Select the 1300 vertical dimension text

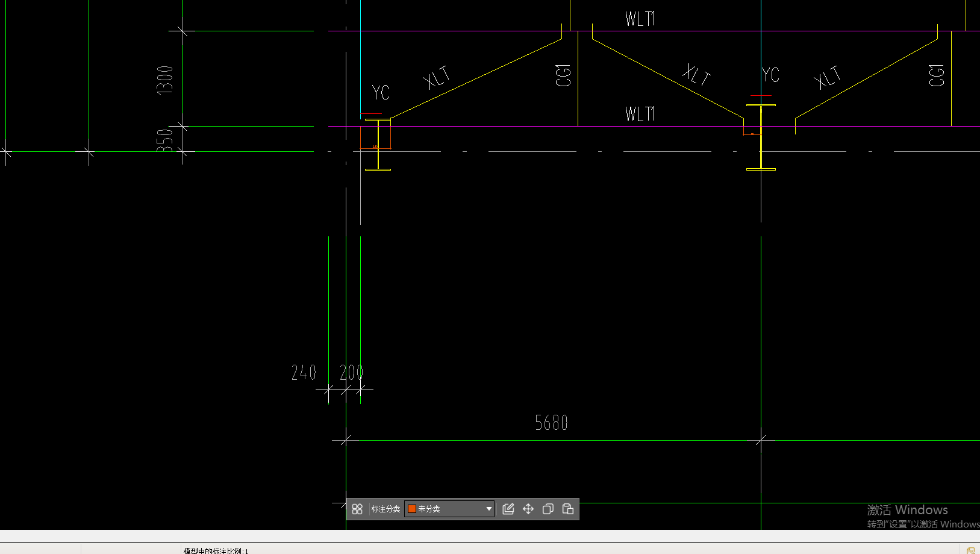[164, 80]
